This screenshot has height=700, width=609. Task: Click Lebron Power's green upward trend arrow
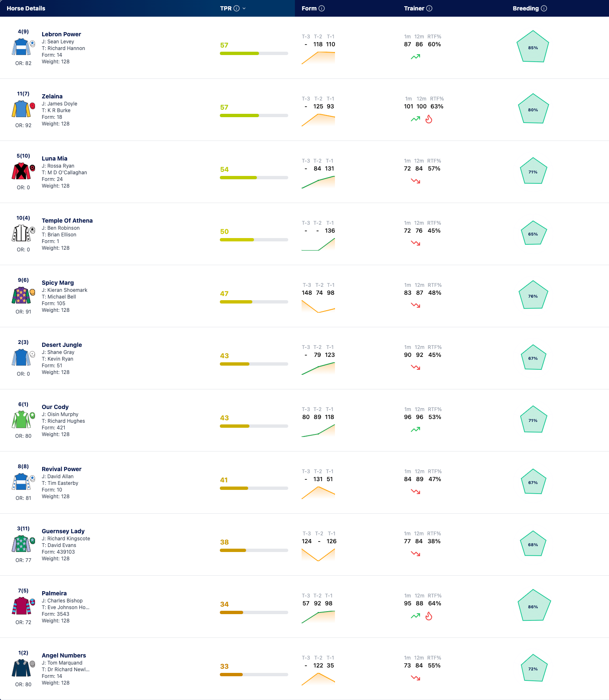click(415, 57)
